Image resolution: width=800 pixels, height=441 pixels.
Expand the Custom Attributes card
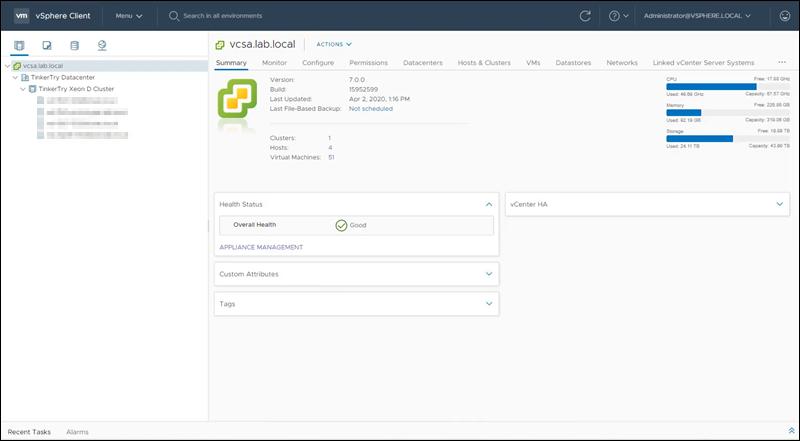pos(488,273)
